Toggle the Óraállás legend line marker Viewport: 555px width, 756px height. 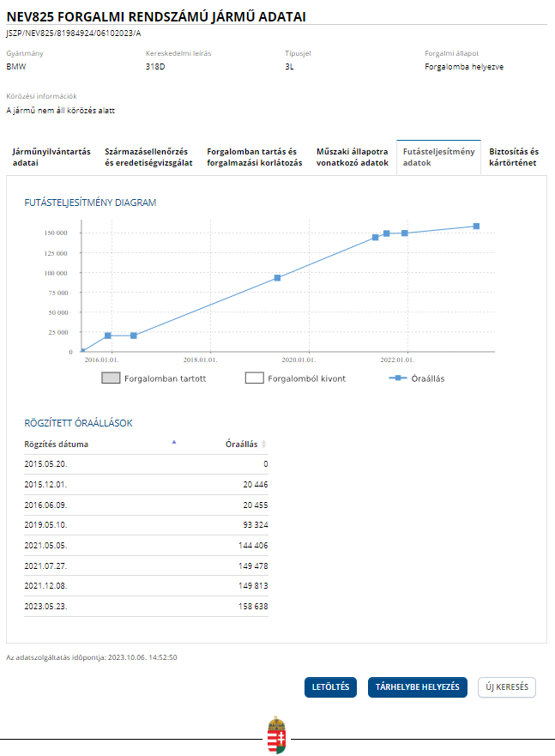[x=398, y=378]
